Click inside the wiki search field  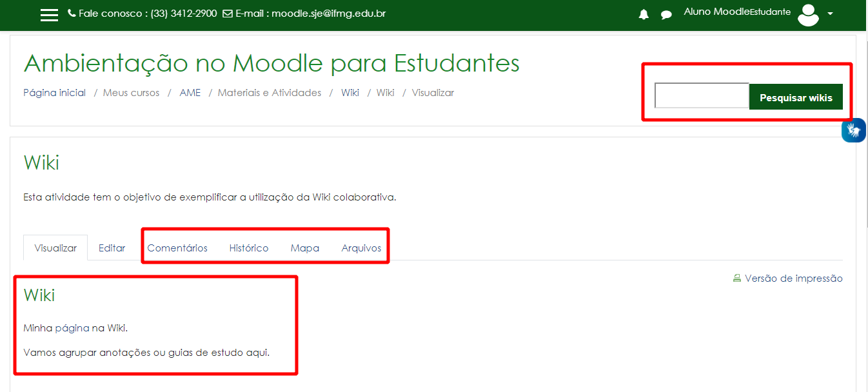(701, 95)
